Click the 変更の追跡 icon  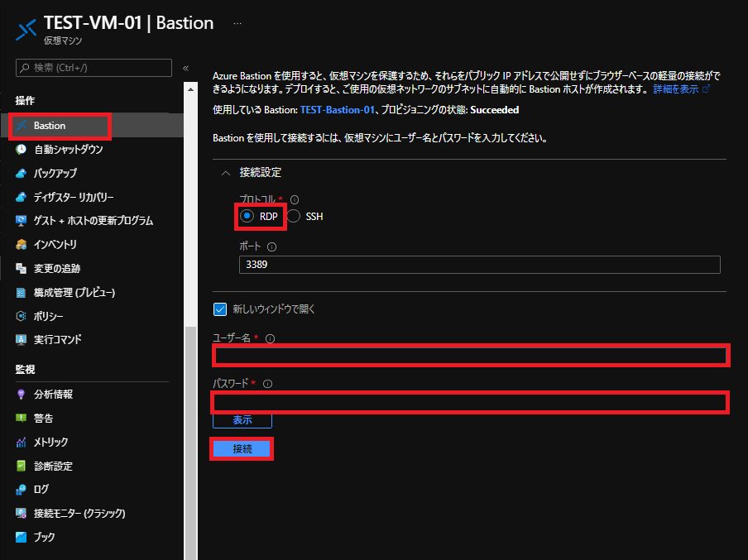21,269
